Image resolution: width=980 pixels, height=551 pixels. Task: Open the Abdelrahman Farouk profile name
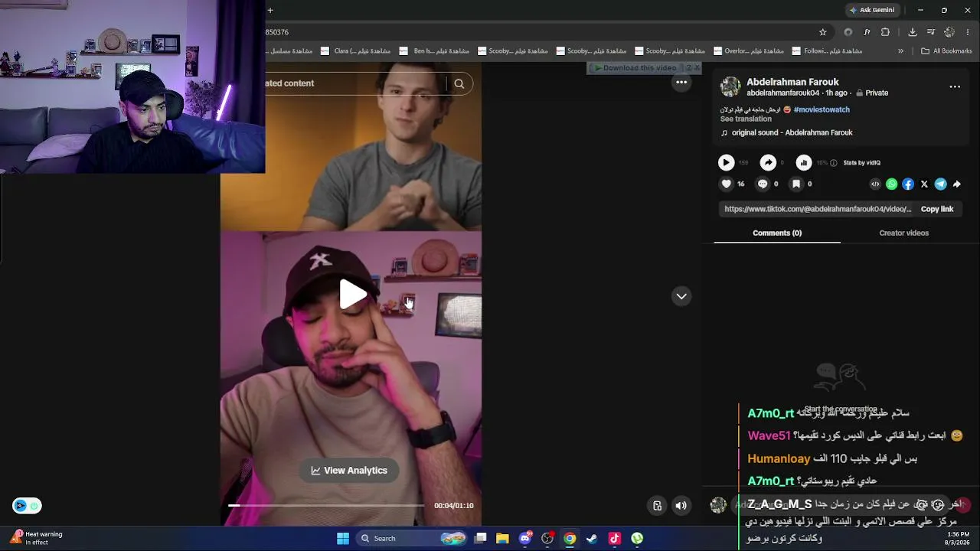pyautogui.click(x=792, y=82)
